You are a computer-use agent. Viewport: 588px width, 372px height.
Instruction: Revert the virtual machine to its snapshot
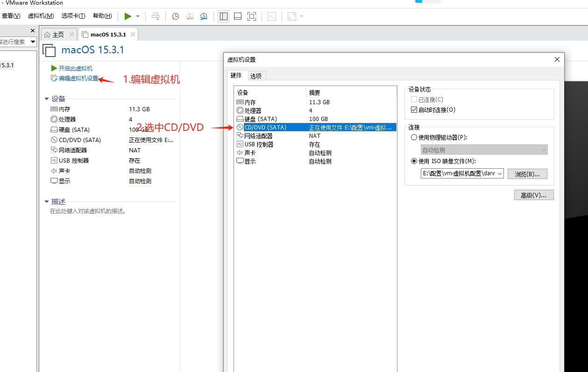tap(189, 16)
